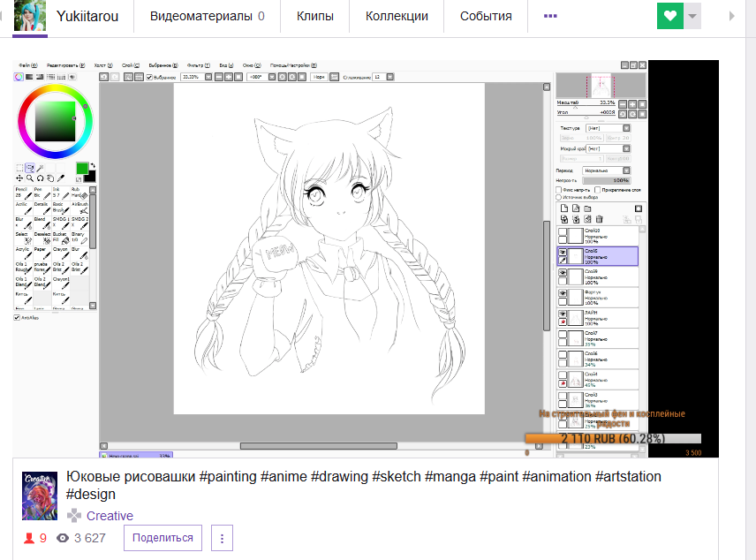This screenshot has width=756, height=560.
Task: Toggle the clipping group layer checkbox
Action: point(597,190)
